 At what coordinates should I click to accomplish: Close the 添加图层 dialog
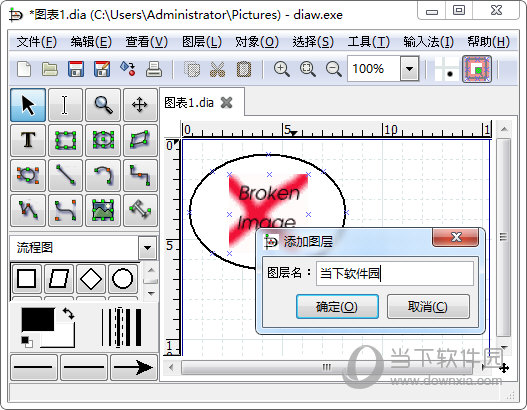point(455,237)
